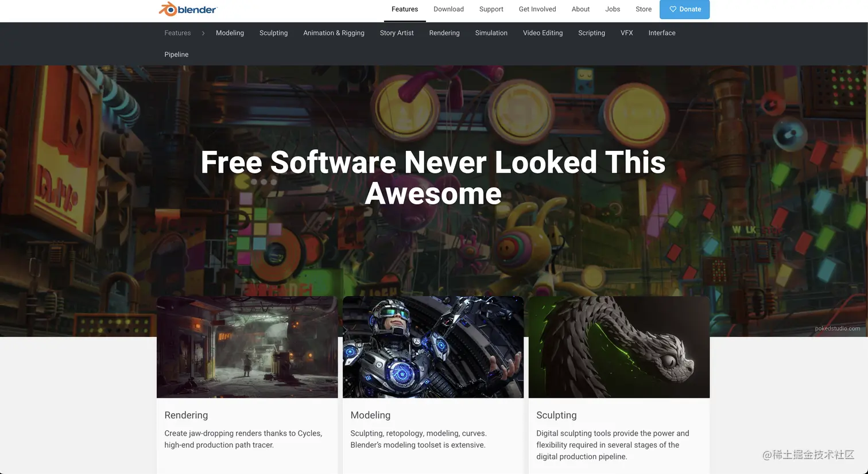Open the Sculpting card title
Screen dimensions: 868x474
(x=556, y=415)
